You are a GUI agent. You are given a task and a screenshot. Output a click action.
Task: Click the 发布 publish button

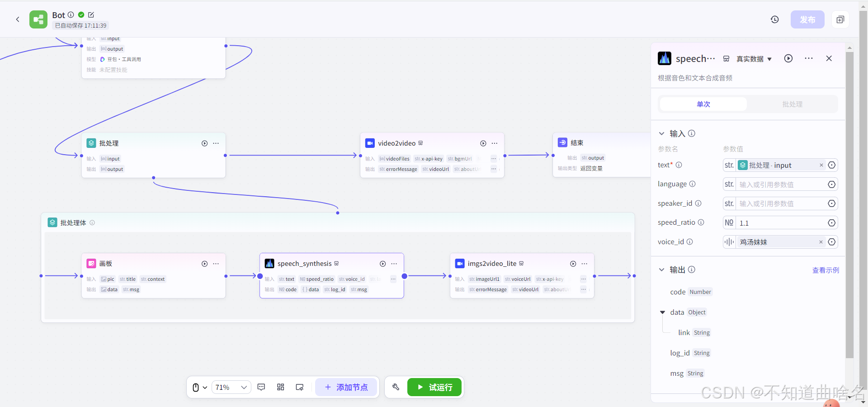[x=807, y=19]
